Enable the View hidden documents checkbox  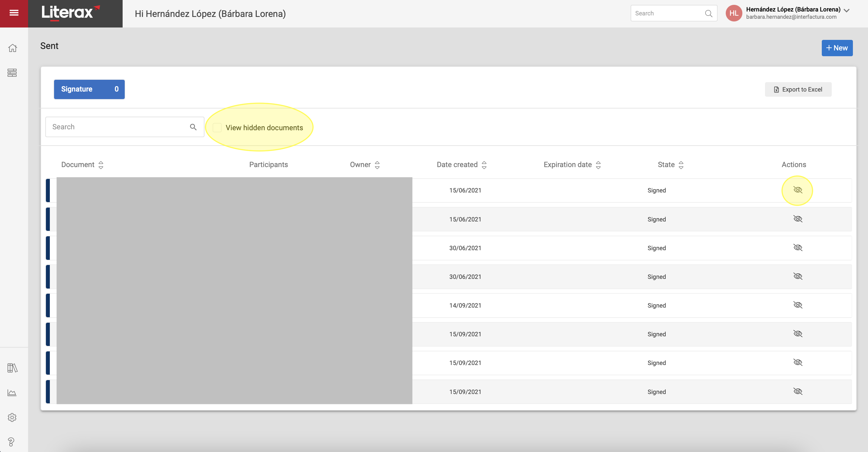click(x=217, y=128)
